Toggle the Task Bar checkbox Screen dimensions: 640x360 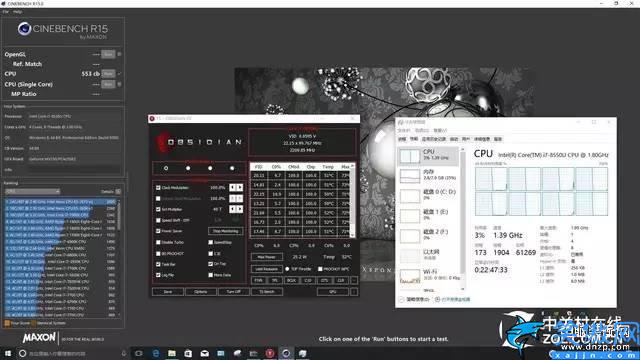coord(158,264)
